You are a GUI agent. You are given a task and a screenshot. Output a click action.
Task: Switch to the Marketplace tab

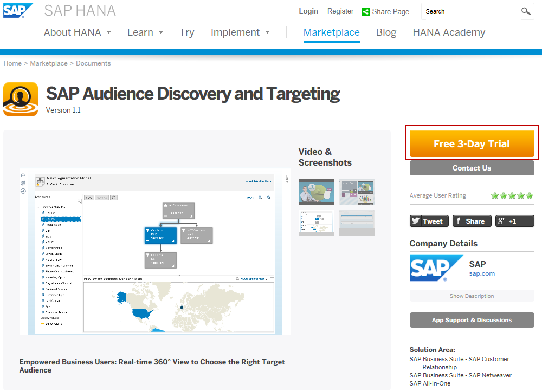(331, 32)
